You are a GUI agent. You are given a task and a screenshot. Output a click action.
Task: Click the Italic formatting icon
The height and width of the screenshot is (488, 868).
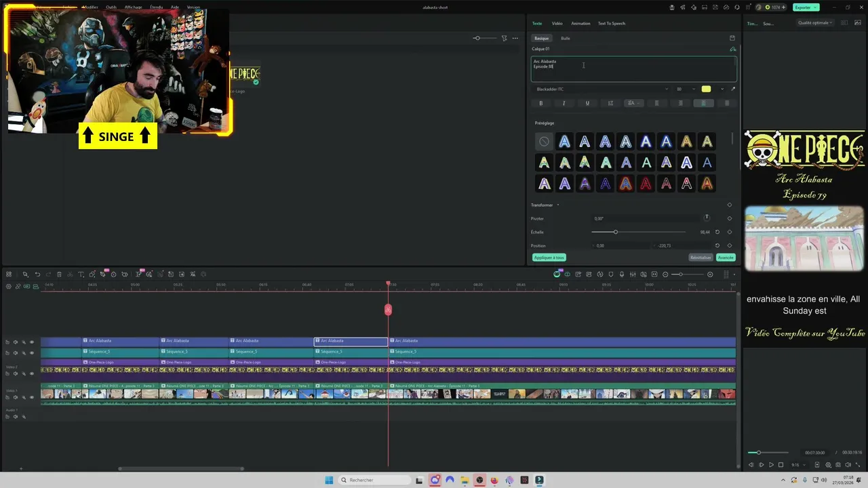(x=564, y=103)
